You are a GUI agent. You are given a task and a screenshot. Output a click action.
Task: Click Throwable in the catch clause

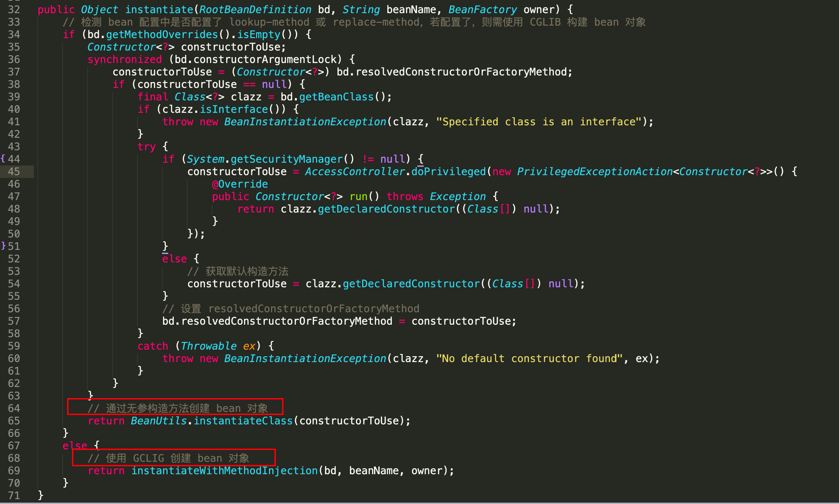click(x=209, y=346)
